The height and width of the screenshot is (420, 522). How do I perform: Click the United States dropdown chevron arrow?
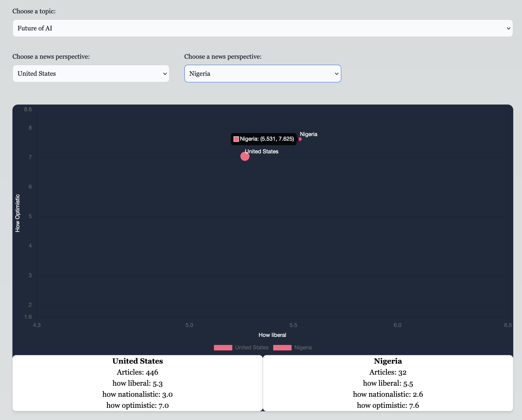(165, 74)
